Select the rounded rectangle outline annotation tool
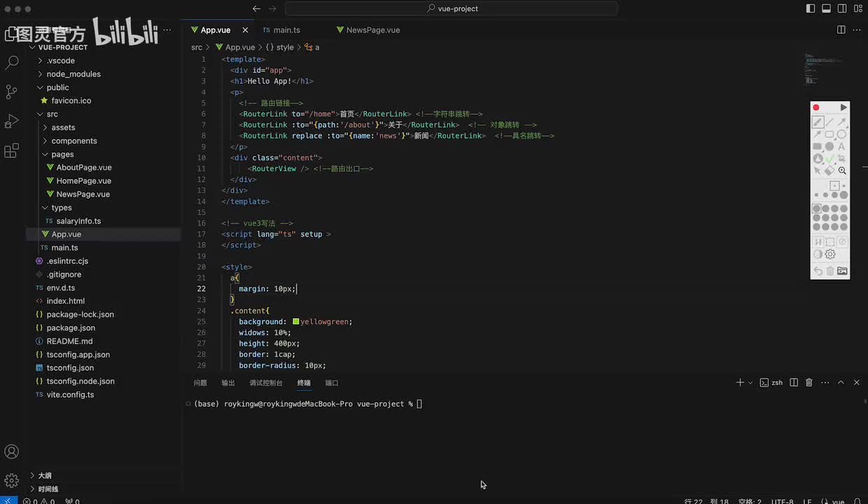Screen dimensions: 868x504 [829, 134]
